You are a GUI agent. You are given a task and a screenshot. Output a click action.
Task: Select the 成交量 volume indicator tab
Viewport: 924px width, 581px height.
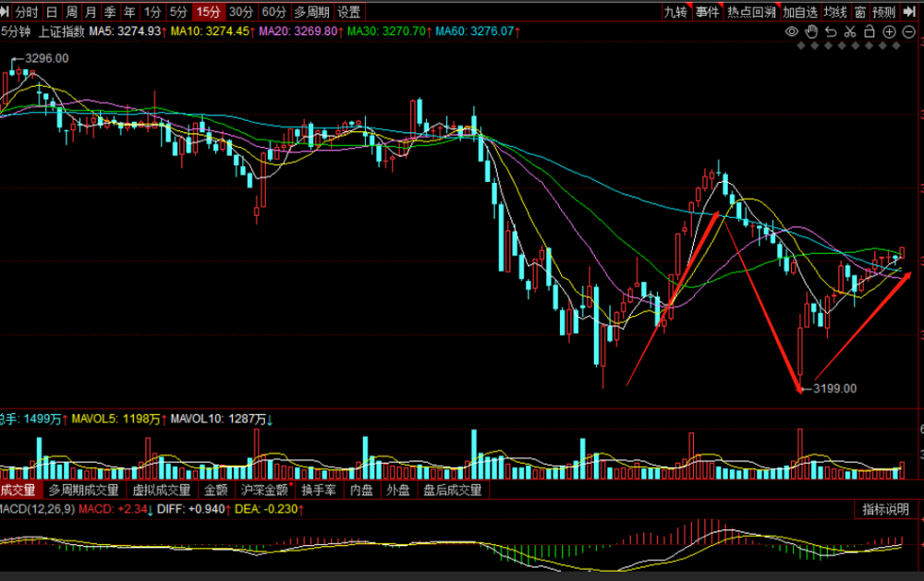pyautogui.click(x=18, y=490)
